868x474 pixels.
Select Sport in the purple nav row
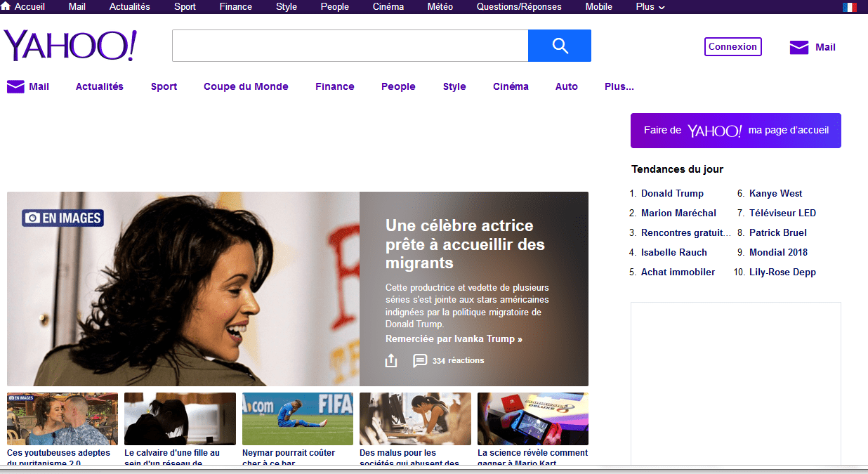tap(164, 86)
